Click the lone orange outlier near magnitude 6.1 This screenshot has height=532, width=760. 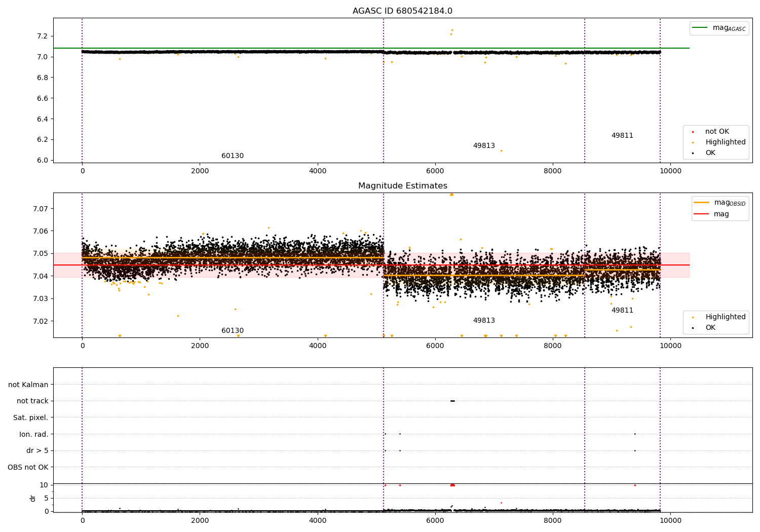501,150
